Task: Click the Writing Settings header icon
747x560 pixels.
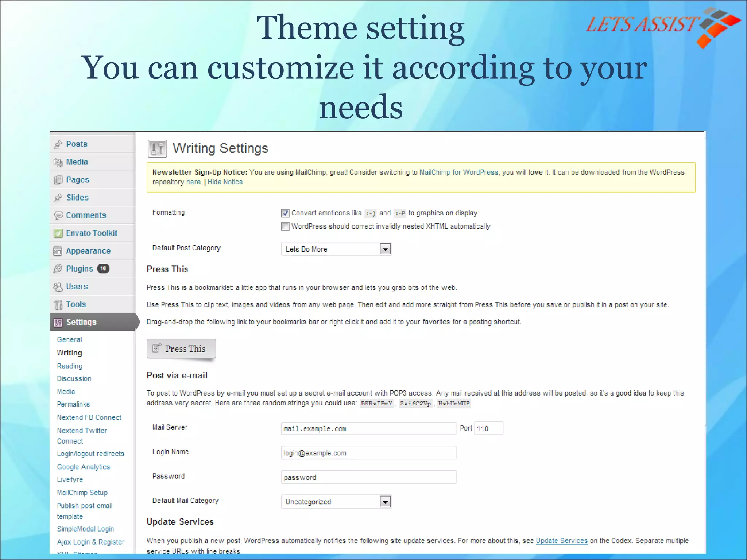Action: tap(157, 149)
